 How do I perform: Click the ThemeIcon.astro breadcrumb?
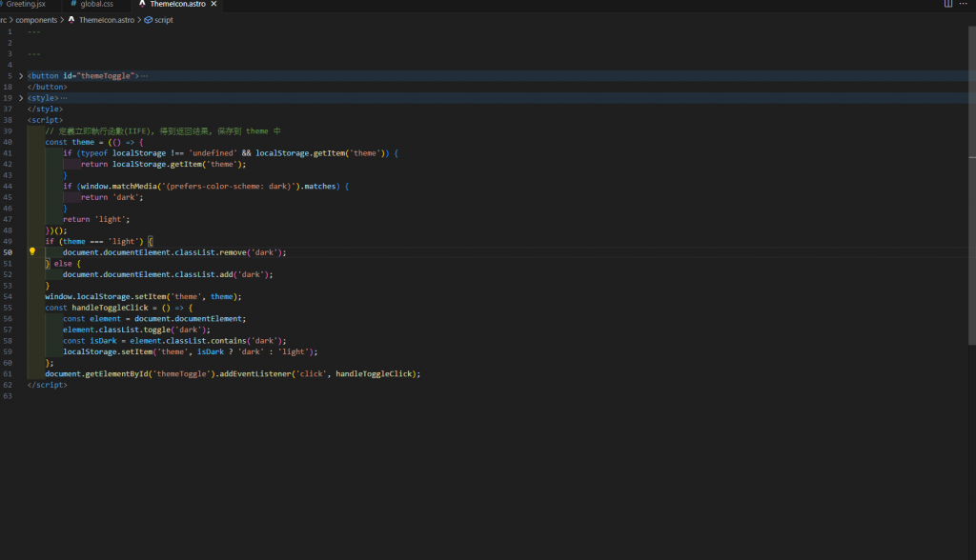coord(107,20)
